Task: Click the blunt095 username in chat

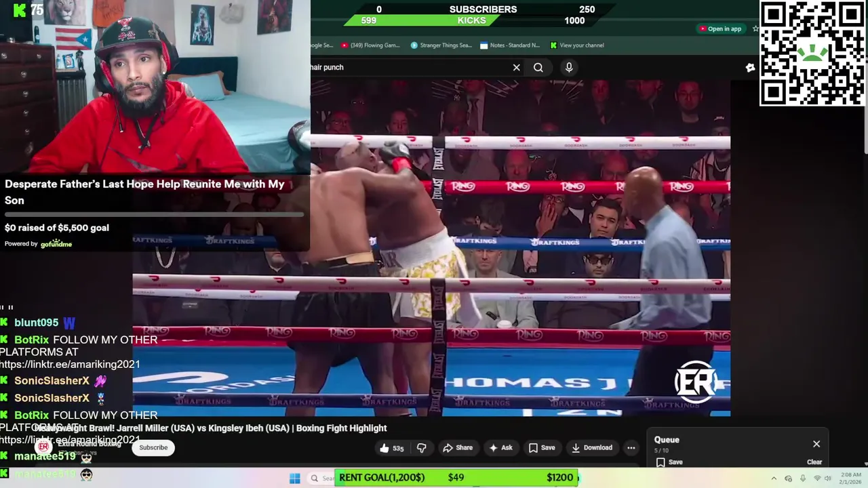Action: click(37, 323)
